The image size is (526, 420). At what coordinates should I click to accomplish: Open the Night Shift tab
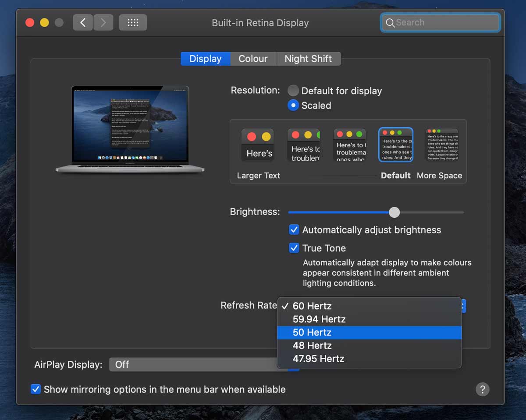[x=308, y=59]
